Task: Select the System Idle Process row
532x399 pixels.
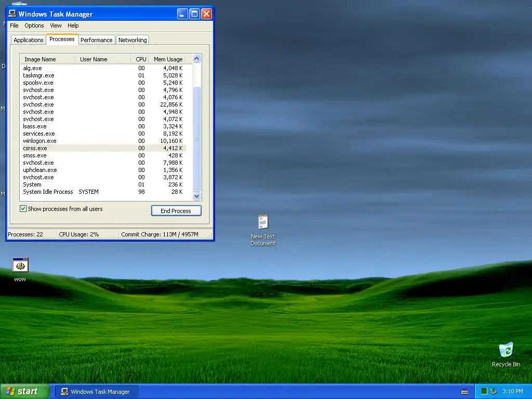Action: coord(103,192)
